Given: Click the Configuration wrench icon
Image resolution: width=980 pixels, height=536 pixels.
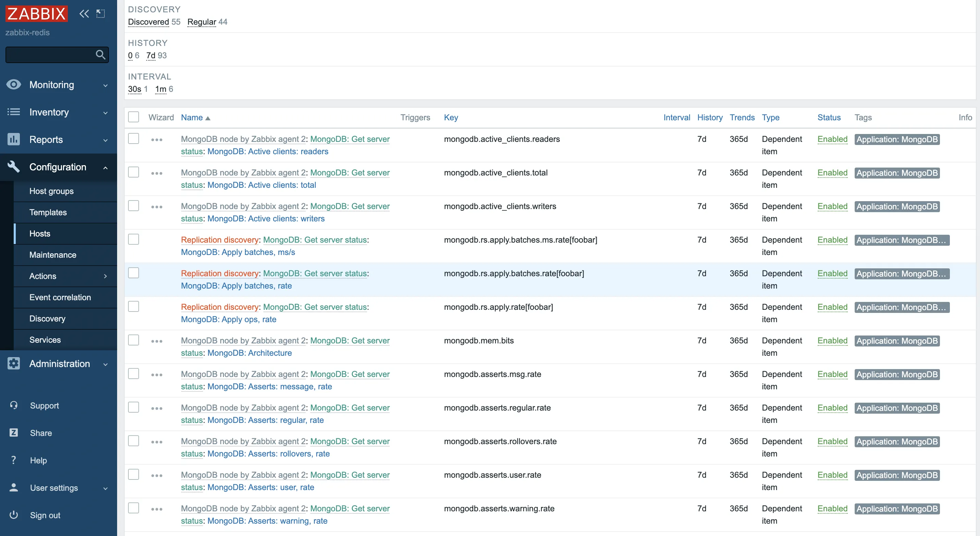Looking at the screenshot, I should [x=14, y=167].
